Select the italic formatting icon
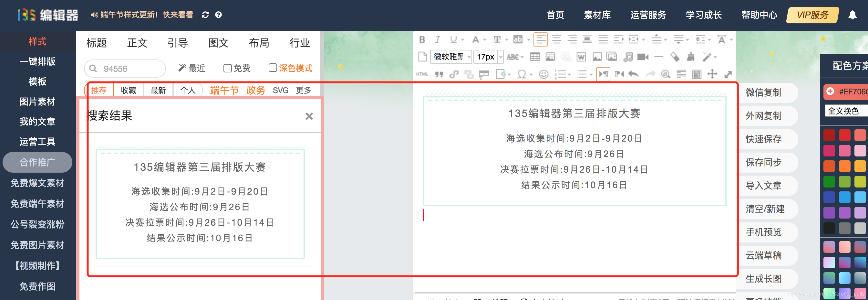This screenshot has width=868, height=300. (437, 39)
